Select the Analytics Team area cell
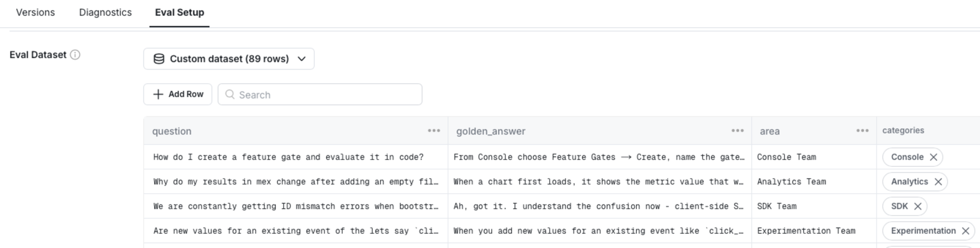The width and height of the screenshot is (980, 248). click(791, 182)
